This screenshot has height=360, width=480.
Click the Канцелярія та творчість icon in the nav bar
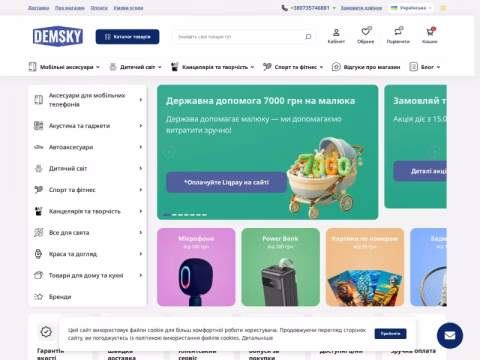click(x=175, y=67)
